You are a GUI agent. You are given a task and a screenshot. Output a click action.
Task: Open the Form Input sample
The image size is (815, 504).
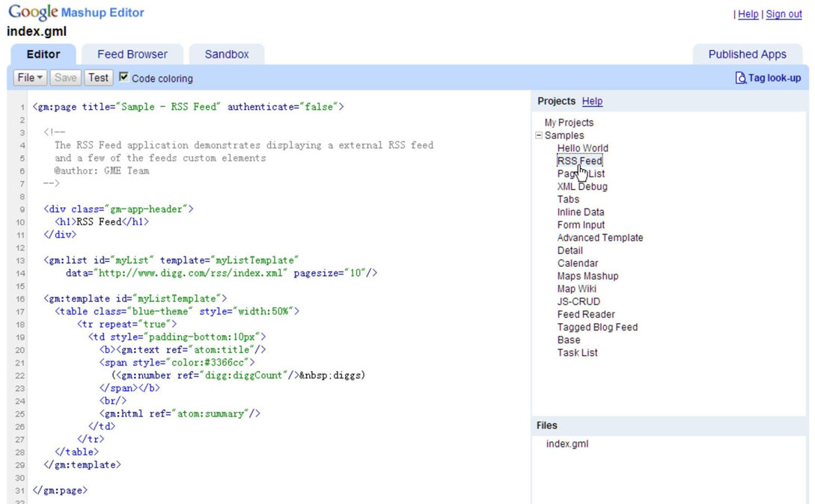pos(581,225)
